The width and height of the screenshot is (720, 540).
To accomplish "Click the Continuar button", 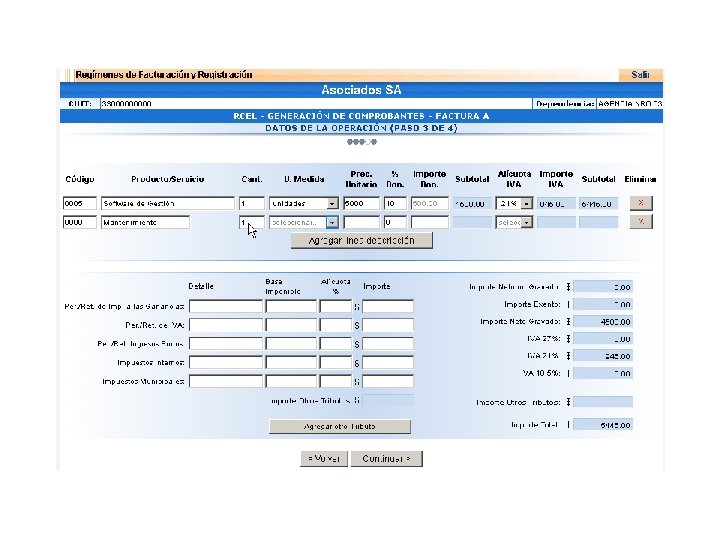I will click(387, 459).
